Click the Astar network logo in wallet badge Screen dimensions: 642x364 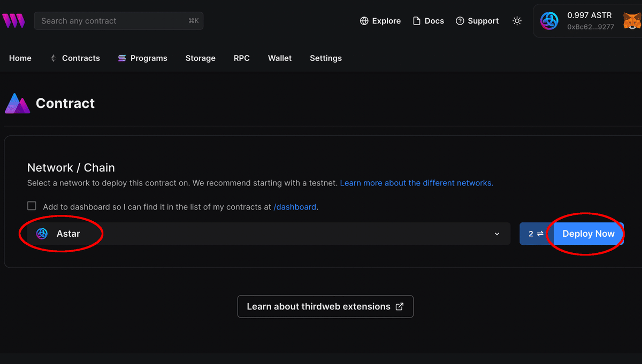click(x=549, y=21)
